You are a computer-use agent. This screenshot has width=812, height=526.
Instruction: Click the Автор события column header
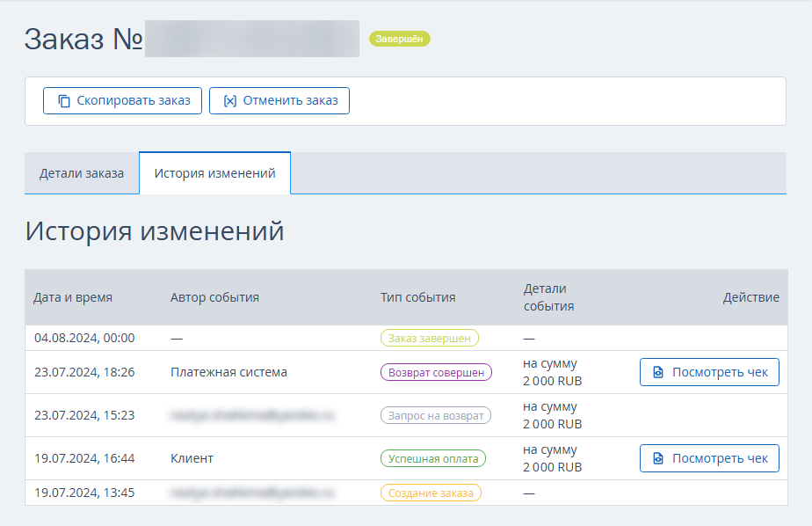click(x=215, y=297)
